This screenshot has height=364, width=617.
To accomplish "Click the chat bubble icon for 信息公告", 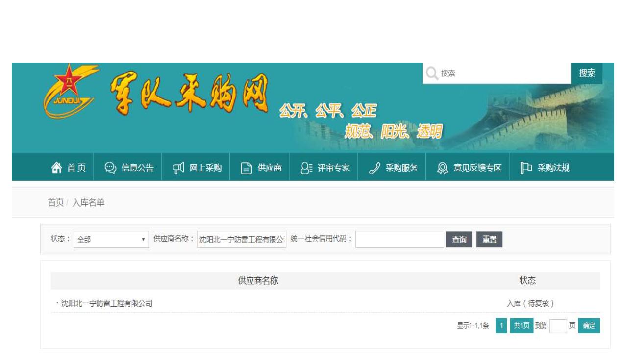I will point(110,168).
